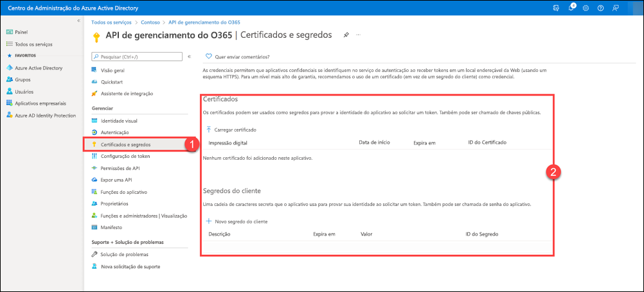Collapse the left favorites sidebar chevron
The width and height of the screenshot is (644, 292).
(x=79, y=21)
